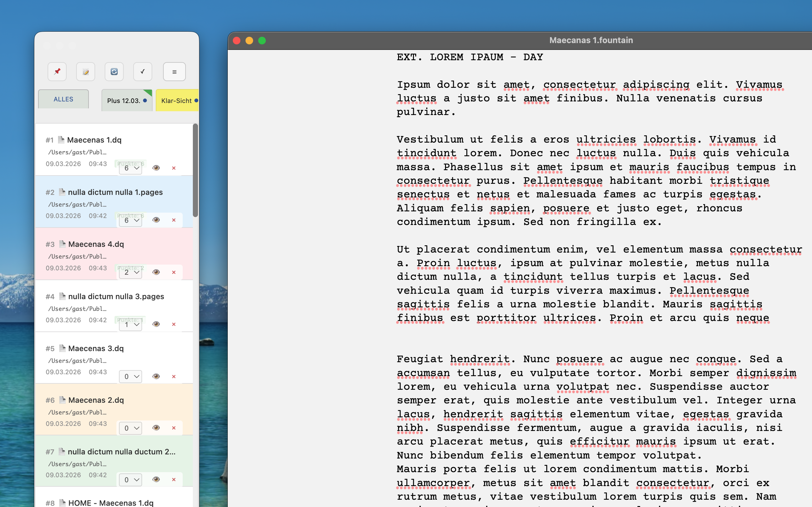Toggle eye icon for nulla dictum nulla 3.pages
Image resolution: width=812 pixels, height=507 pixels.
point(156,324)
